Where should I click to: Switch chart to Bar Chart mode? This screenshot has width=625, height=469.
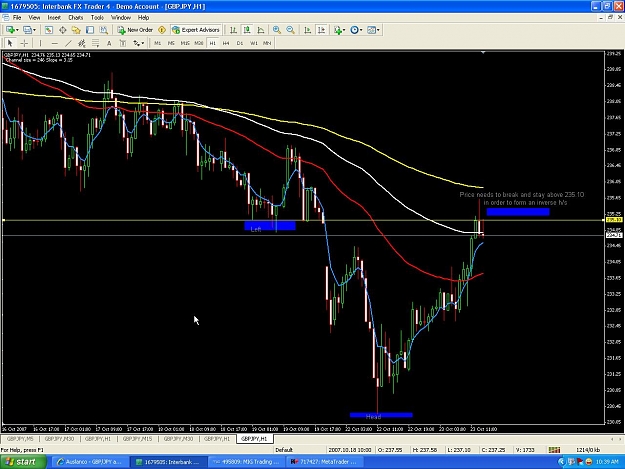point(233,30)
